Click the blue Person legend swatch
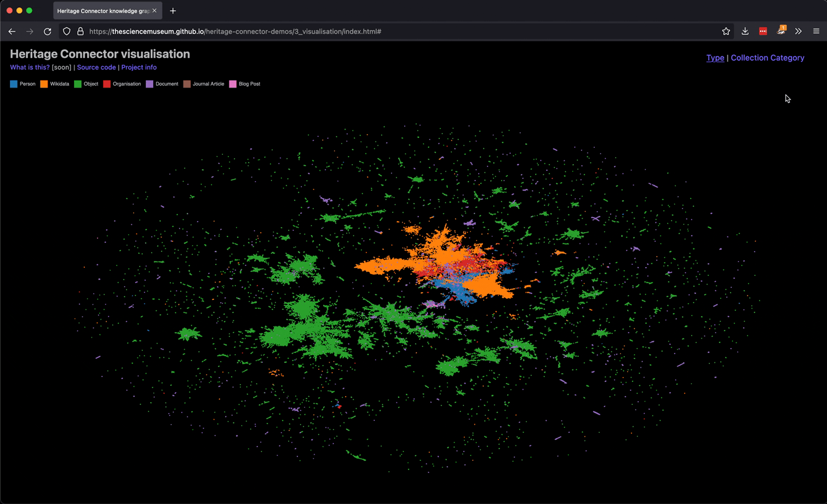This screenshot has width=827, height=504. pyautogui.click(x=14, y=84)
